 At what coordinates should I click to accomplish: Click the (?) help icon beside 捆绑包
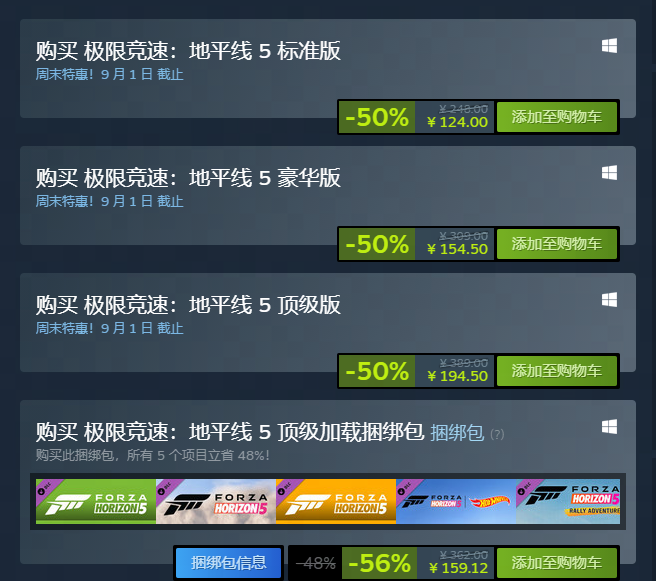(x=497, y=434)
